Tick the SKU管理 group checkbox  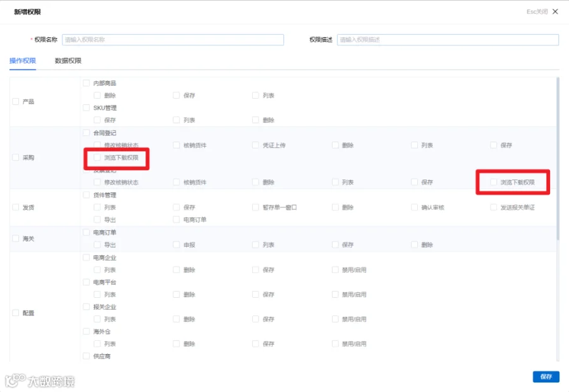point(87,107)
